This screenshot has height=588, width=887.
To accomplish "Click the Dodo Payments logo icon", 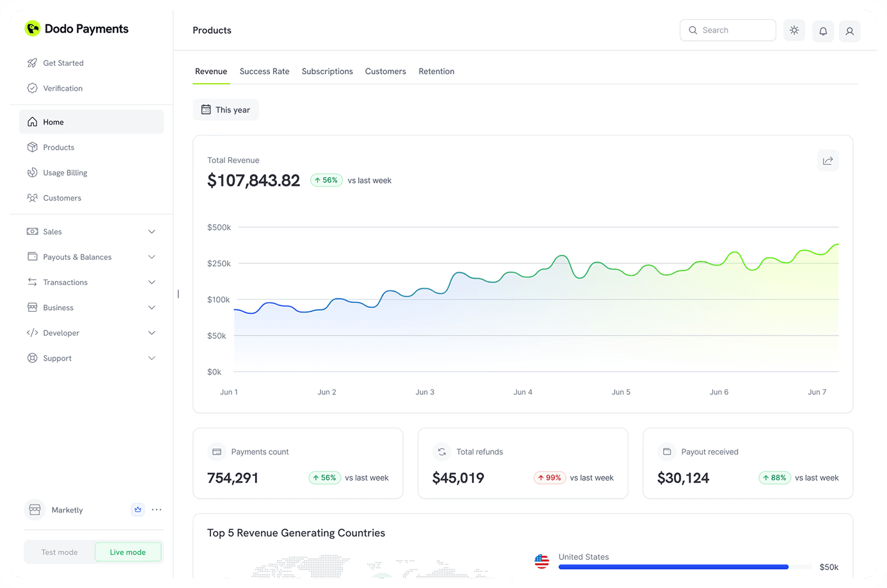I will tap(32, 29).
